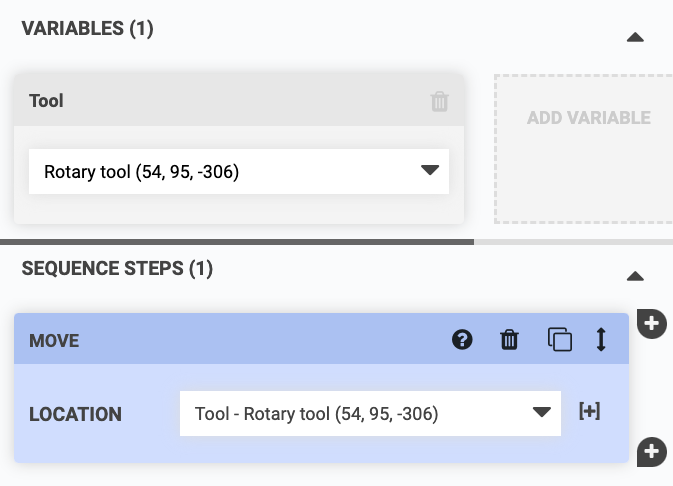Click the dark horizontal scrollbar thumb
This screenshot has width=673, height=486.
point(236,241)
